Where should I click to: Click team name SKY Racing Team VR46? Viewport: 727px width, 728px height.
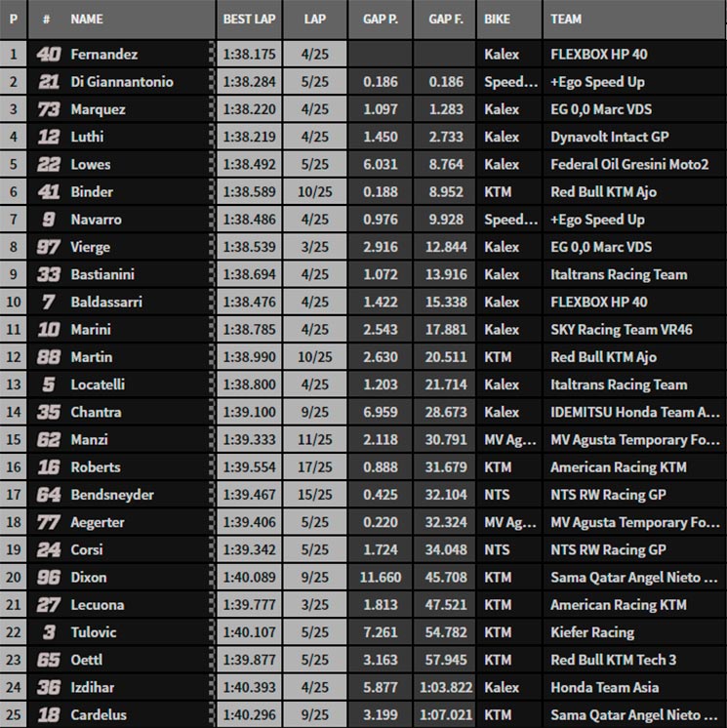point(622,330)
